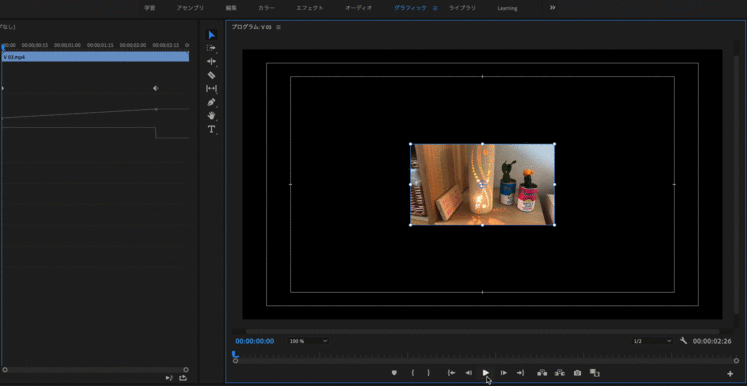Switch to the Learning workspace
The image size is (747, 386).
pyautogui.click(x=507, y=8)
